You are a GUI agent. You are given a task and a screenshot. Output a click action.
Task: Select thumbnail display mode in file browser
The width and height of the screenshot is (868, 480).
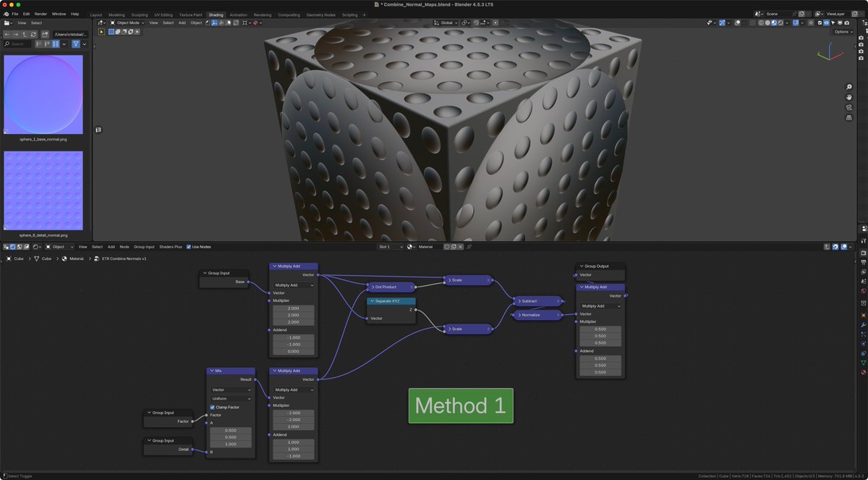(56, 44)
